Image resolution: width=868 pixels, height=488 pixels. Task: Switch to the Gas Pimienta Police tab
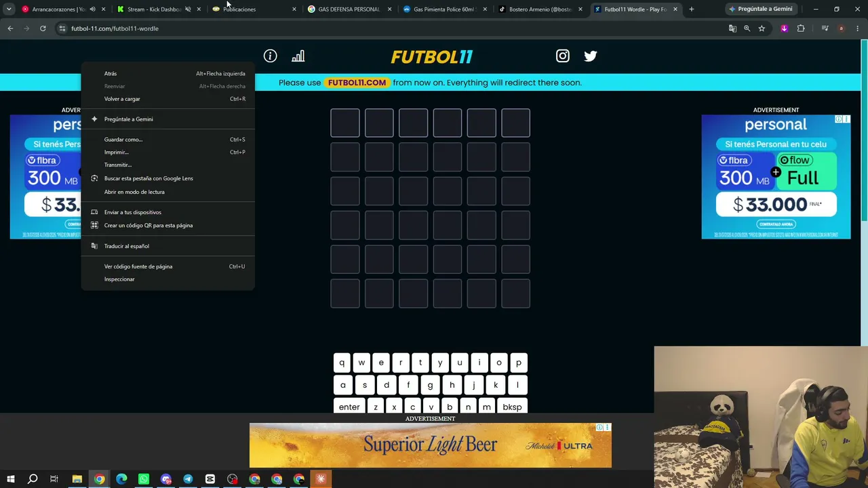pyautogui.click(x=443, y=9)
